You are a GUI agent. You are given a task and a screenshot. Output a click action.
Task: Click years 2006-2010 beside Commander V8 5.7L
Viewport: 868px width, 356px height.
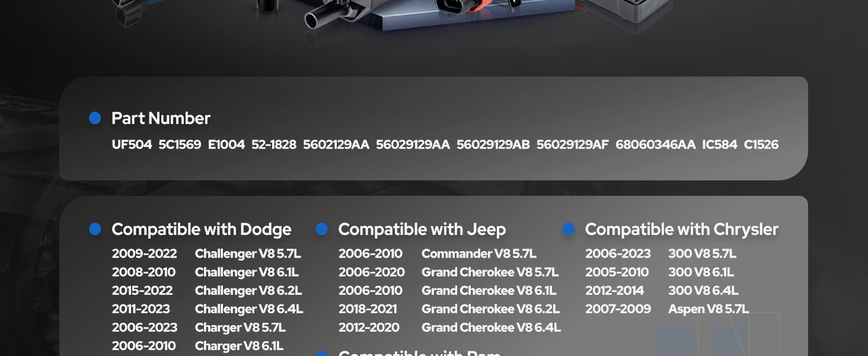tap(371, 253)
